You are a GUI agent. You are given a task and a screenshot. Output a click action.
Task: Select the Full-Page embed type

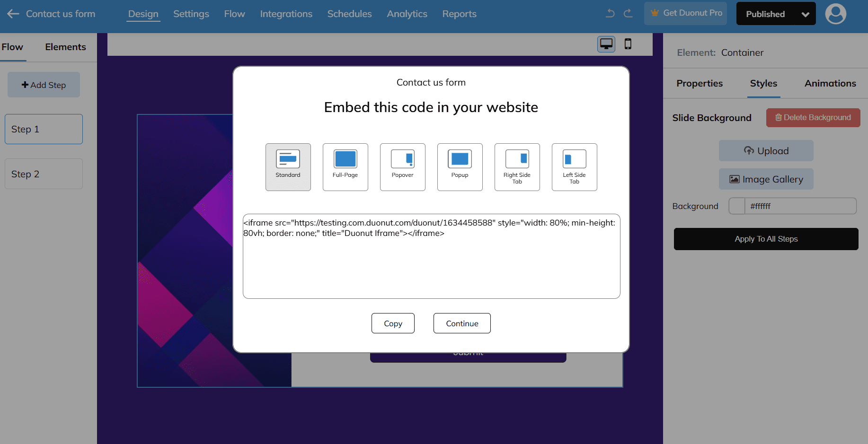345,167
